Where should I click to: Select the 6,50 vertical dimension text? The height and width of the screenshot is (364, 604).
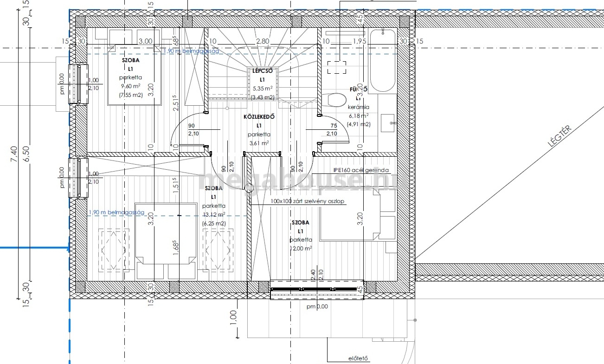tap(25, 154)
